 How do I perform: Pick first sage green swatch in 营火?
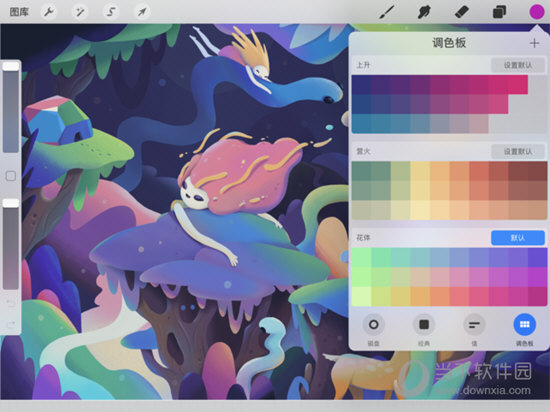[362, 171]
